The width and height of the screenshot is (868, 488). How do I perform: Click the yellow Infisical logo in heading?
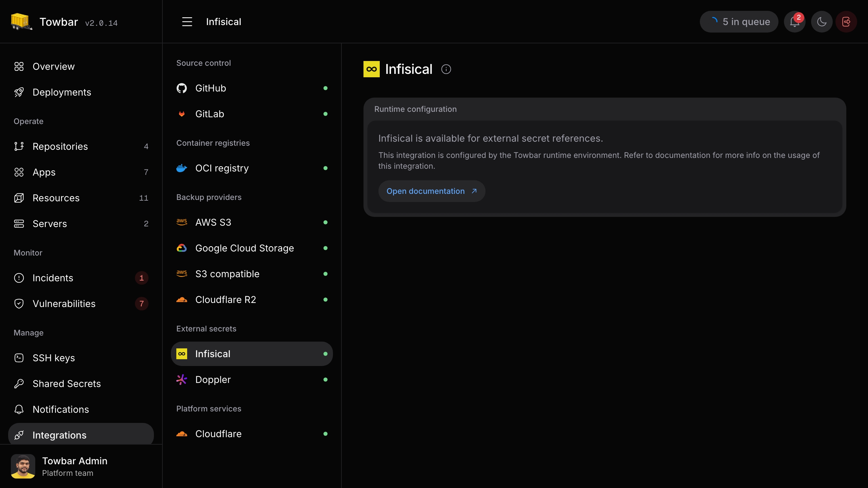click(372, 69)
